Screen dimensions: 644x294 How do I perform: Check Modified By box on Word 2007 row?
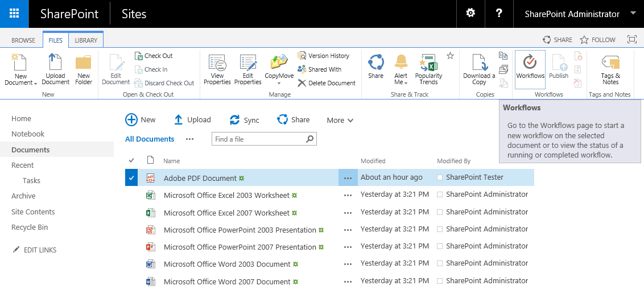pos(440,281)
